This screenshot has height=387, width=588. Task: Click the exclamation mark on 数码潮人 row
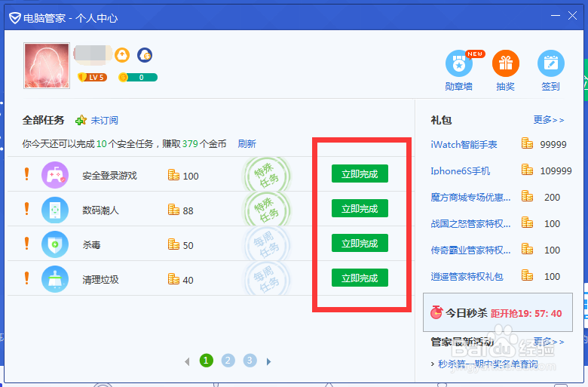pyautogui.click(x=26, y=209)
